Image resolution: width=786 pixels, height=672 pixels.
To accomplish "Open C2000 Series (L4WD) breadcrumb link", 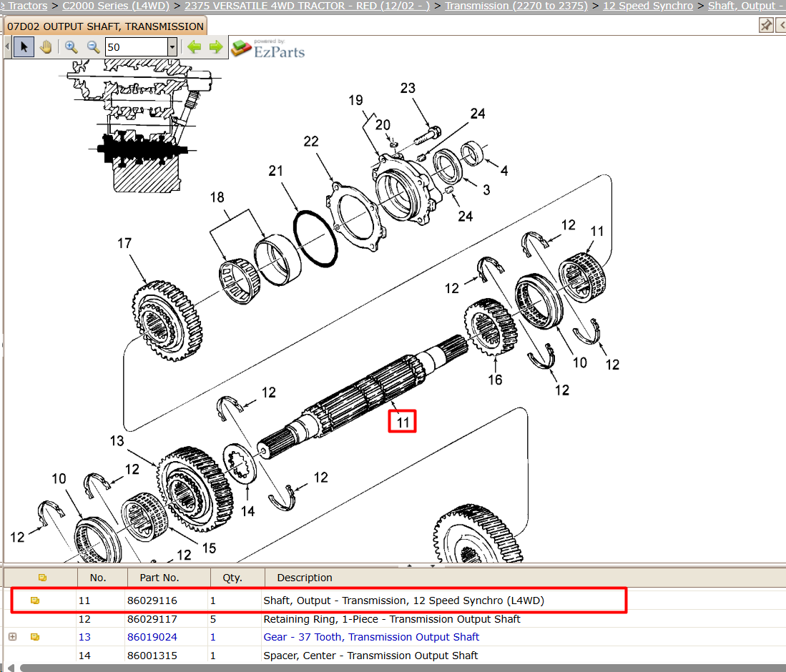I will point(116,6).
